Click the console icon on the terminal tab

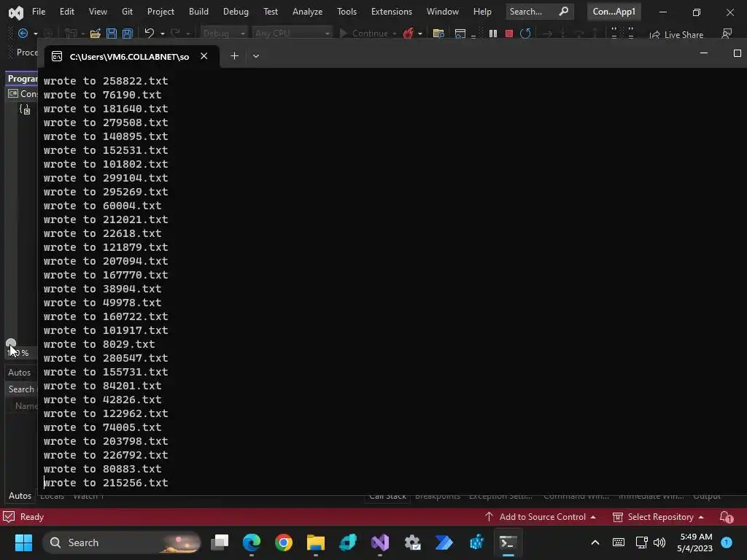point(57,57)
